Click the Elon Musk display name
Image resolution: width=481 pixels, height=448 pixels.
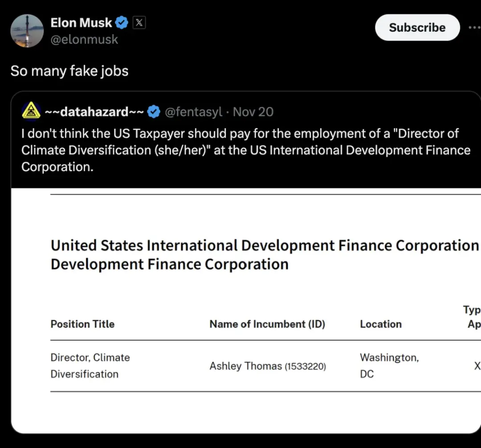pos(81,22)
